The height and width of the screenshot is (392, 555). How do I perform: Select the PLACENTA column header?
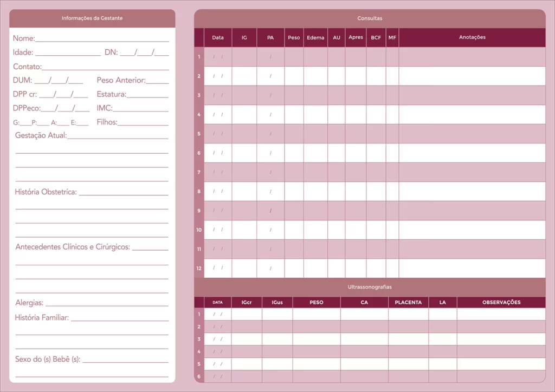[408, 302]
